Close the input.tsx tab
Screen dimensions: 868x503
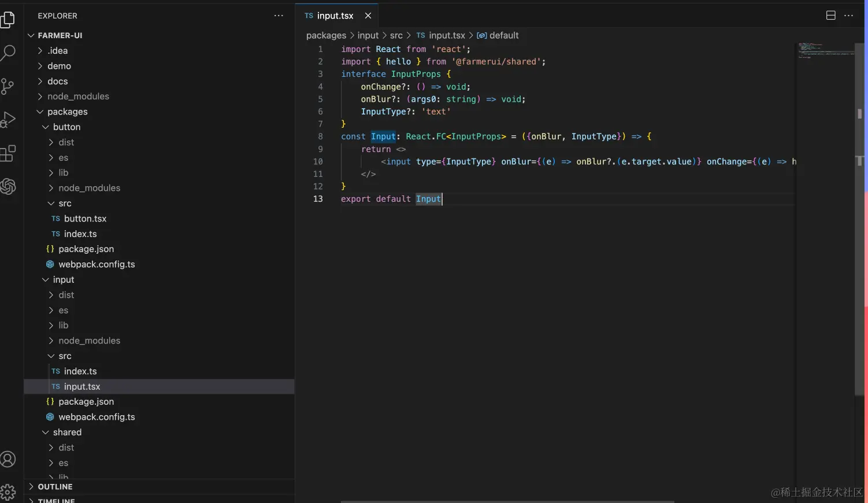[x=368, y=16]
